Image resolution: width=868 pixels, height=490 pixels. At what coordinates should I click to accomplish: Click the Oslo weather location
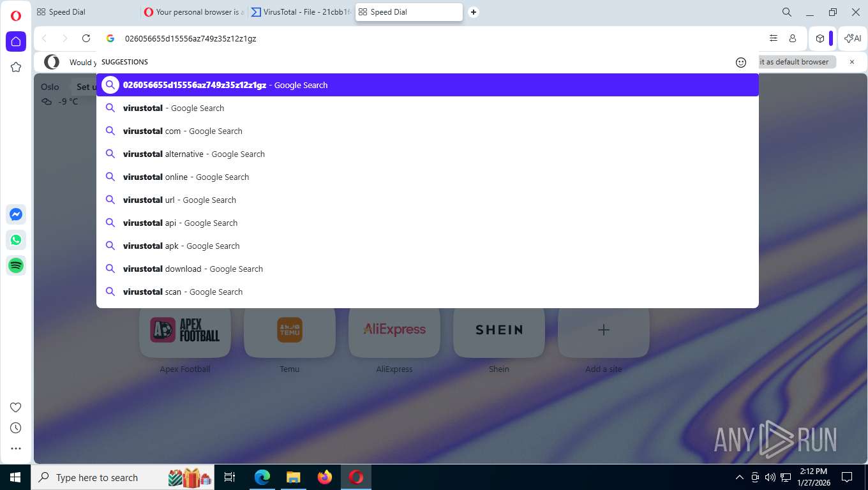coord(50,87)
